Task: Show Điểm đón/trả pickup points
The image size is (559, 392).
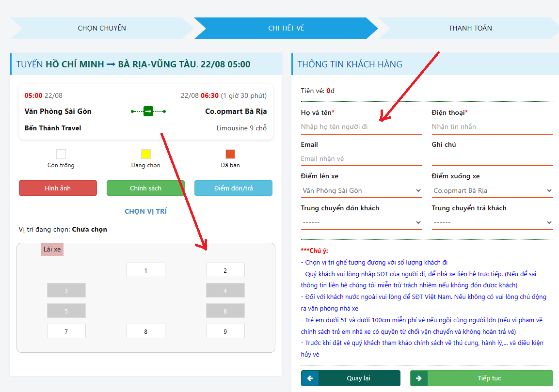Action: (x=233, y=188)
